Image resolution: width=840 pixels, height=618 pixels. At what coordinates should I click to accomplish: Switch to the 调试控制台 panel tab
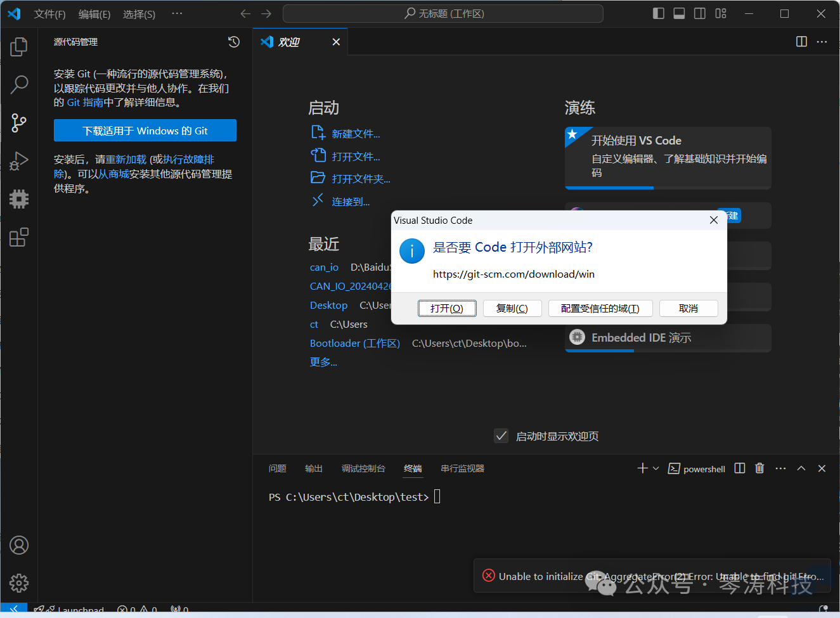pos(363,468)
